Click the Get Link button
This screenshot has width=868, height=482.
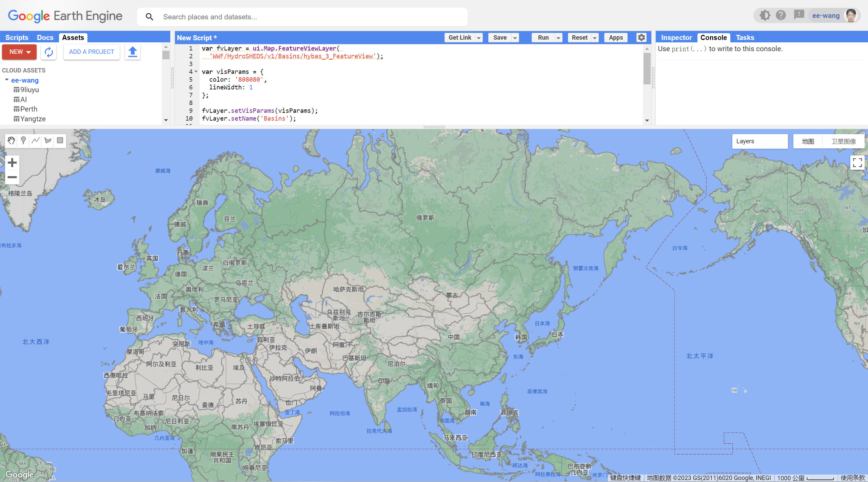tap(460, 38)
